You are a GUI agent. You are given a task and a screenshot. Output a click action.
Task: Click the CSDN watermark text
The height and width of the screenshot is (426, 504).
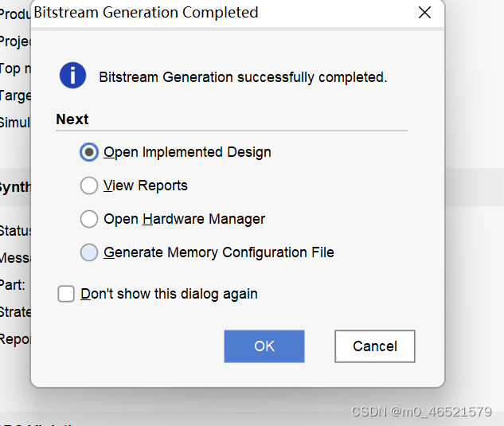pos(420,412)
